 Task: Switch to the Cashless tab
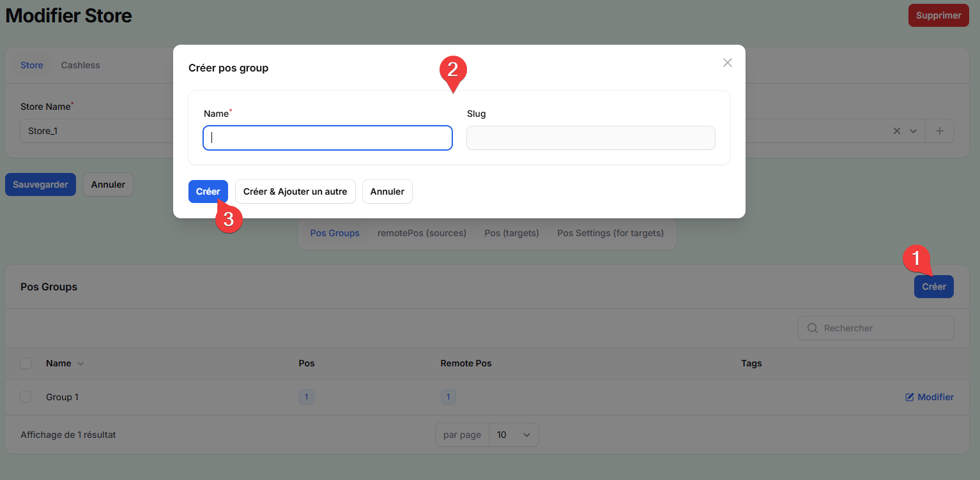pos(80,65)
